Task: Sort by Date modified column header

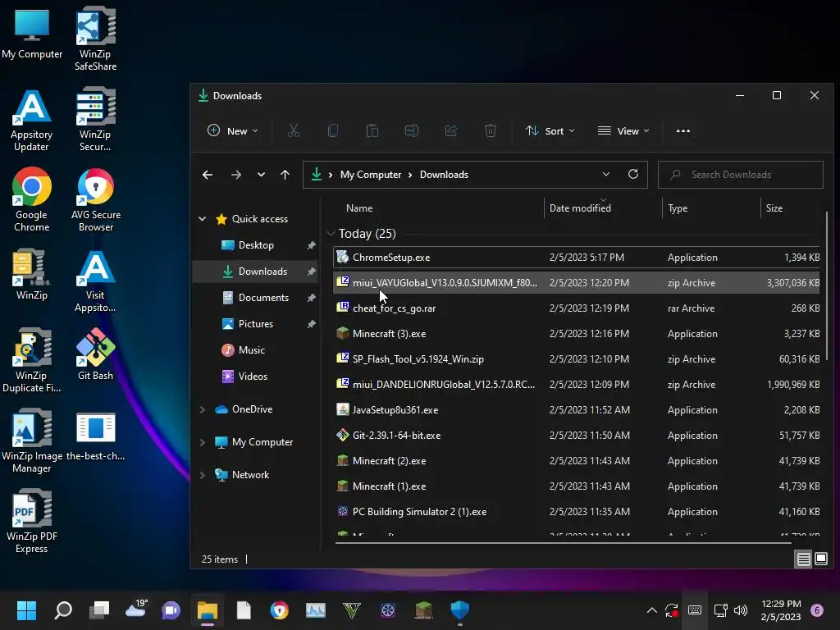Action: pos(580,208)
